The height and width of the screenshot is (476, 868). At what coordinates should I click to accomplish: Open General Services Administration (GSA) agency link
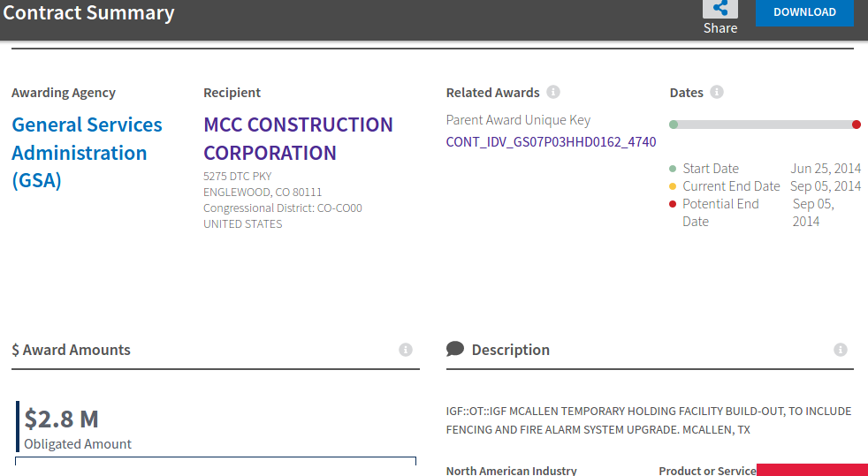pyautogui.click(x=87, y=153)
